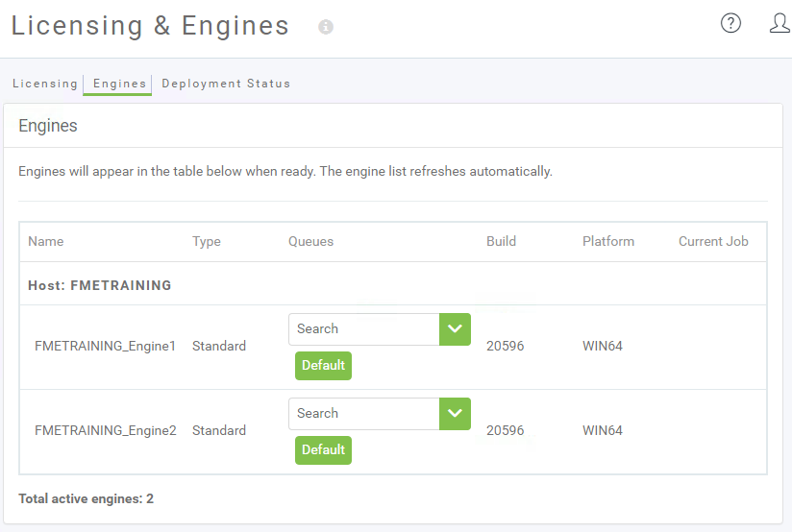Click the Standard type for FMETRAINING_Engine2
Image resolution: width=792 pixels, height=532 pixels.
coord(219,430)
